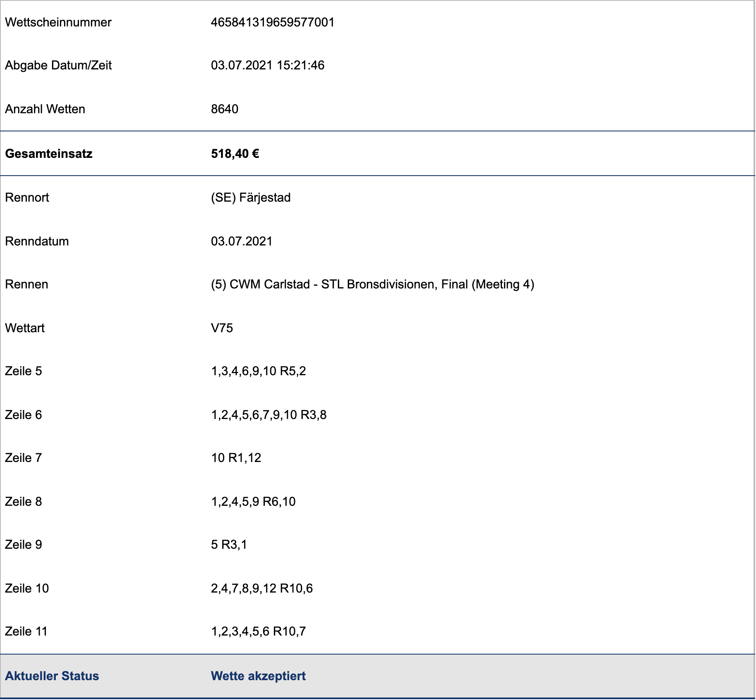The image size is (756, 700).
Task: Select the Wettscheinnummer value 465841319659577001
Action: pos(273,22)
